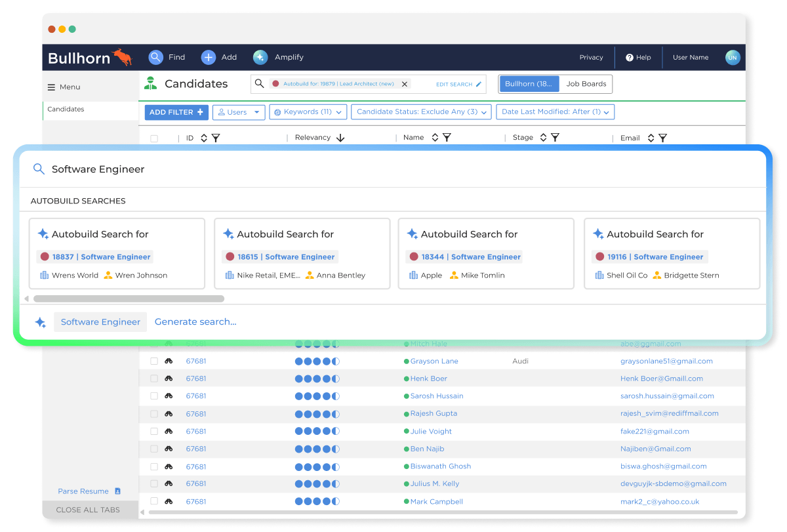Click the Help question mark icon
The image size is (787, 532).
point(630,58)
